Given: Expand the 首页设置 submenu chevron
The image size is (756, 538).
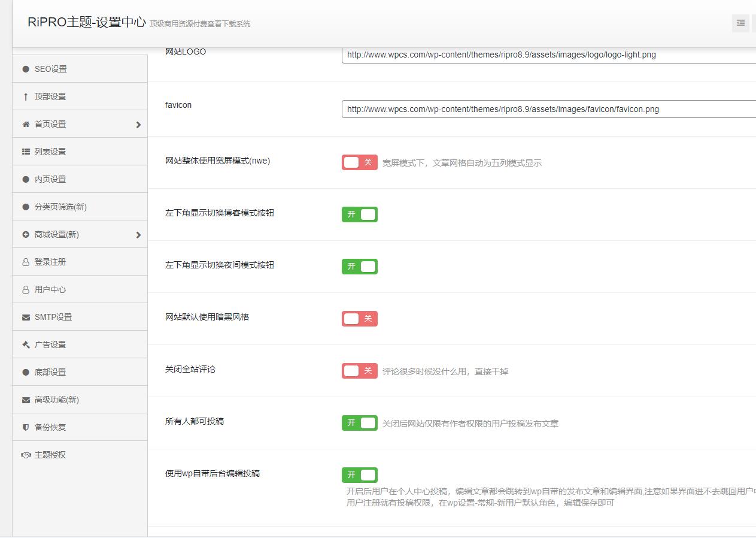Looking at the screenshot, I should [x=138, y=125].
